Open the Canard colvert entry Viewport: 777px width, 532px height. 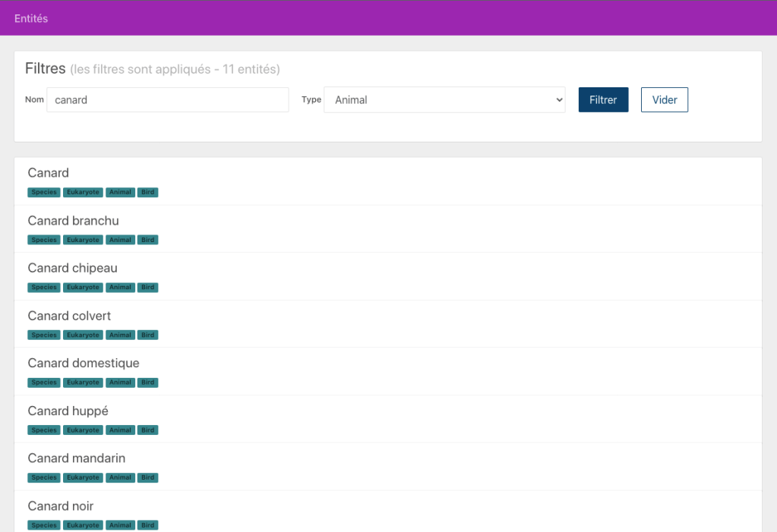69,316
